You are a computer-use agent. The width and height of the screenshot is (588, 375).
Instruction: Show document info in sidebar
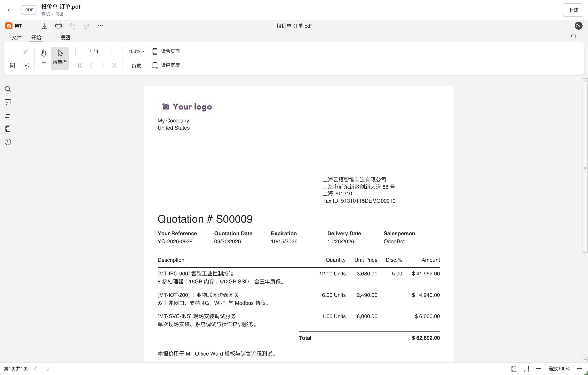click(x=8, y=142)
